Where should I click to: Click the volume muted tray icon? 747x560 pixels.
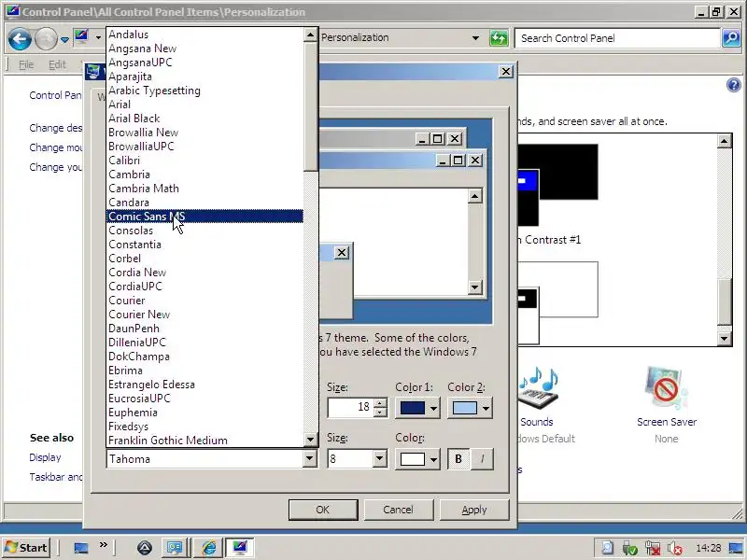tap(674, 549)
